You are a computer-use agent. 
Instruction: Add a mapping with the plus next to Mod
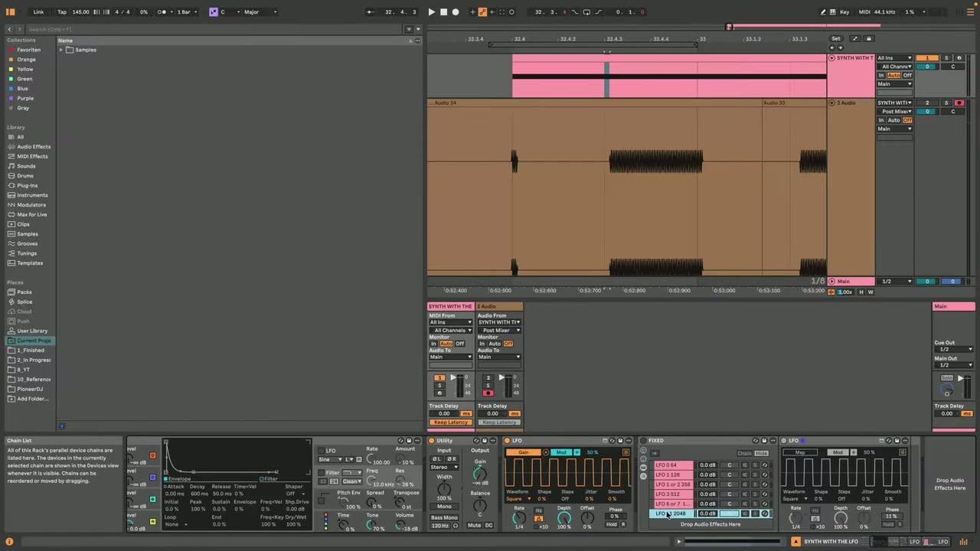(577, 452)
